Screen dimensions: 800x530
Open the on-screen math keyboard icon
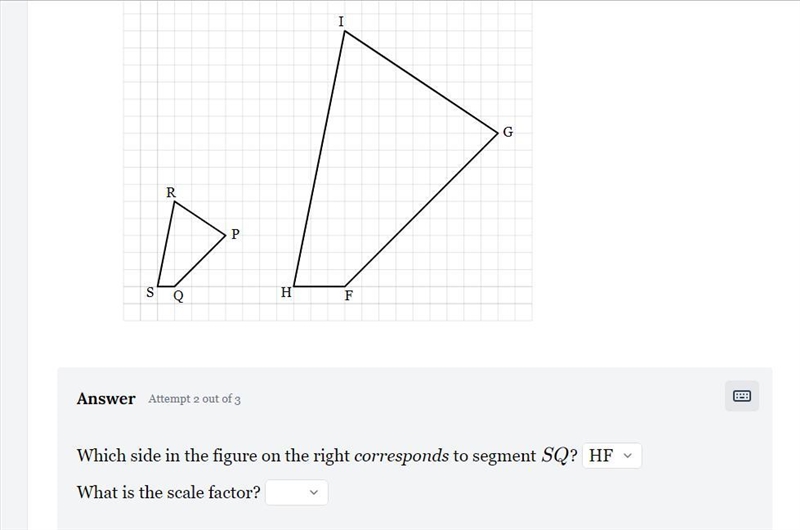(741, 396)
